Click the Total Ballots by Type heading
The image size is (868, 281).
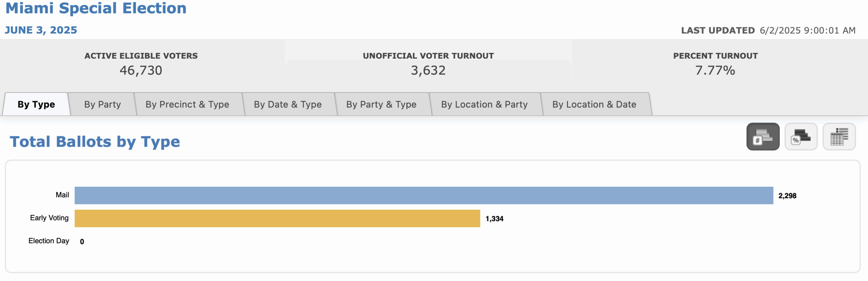(x=95, y=142)
